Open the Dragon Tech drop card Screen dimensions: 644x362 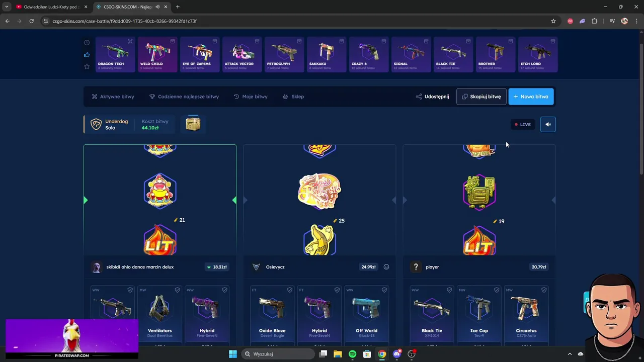pyautogui.click(x=115, y=54)
